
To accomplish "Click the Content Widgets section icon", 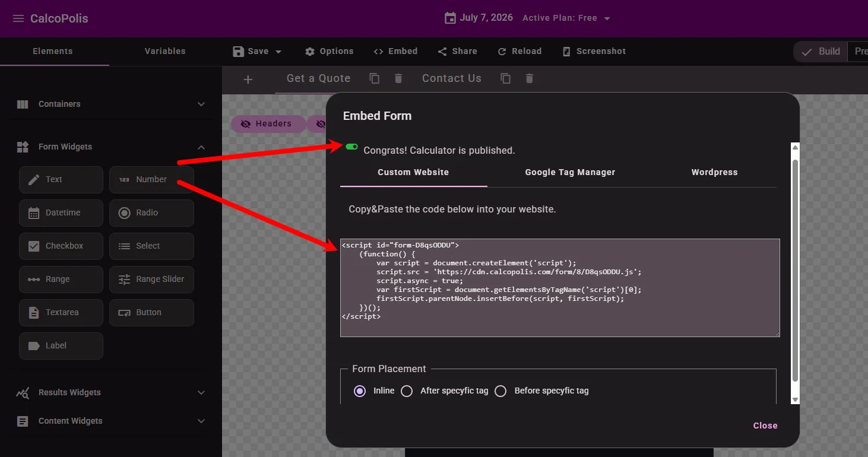I will click(x=23, y=421).
